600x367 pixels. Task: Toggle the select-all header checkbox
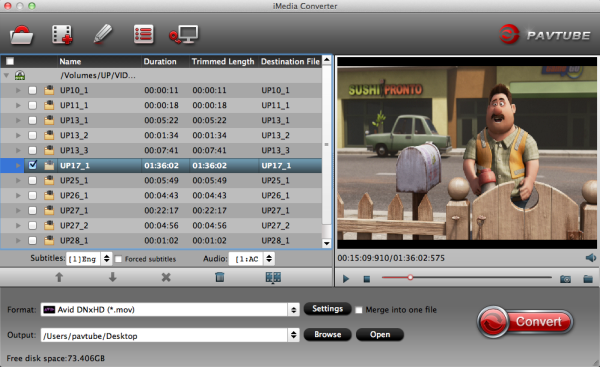(x=10, y=61)
